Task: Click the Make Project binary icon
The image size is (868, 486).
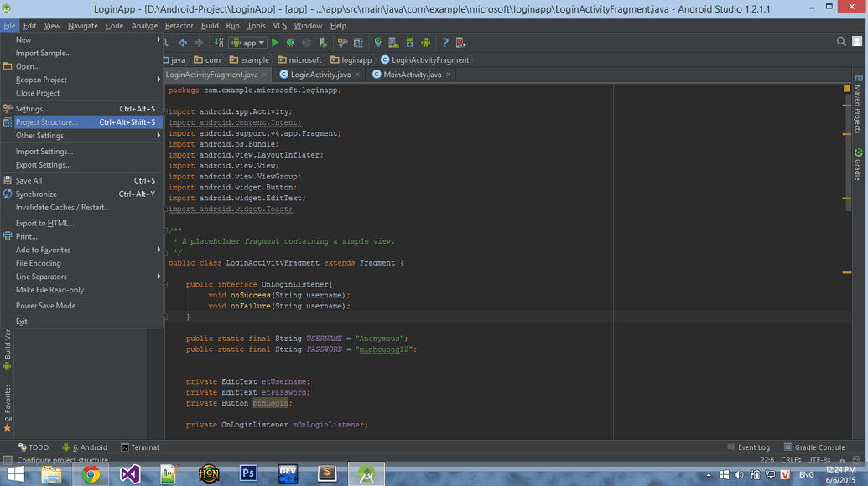Action: [x=219, y=43]
